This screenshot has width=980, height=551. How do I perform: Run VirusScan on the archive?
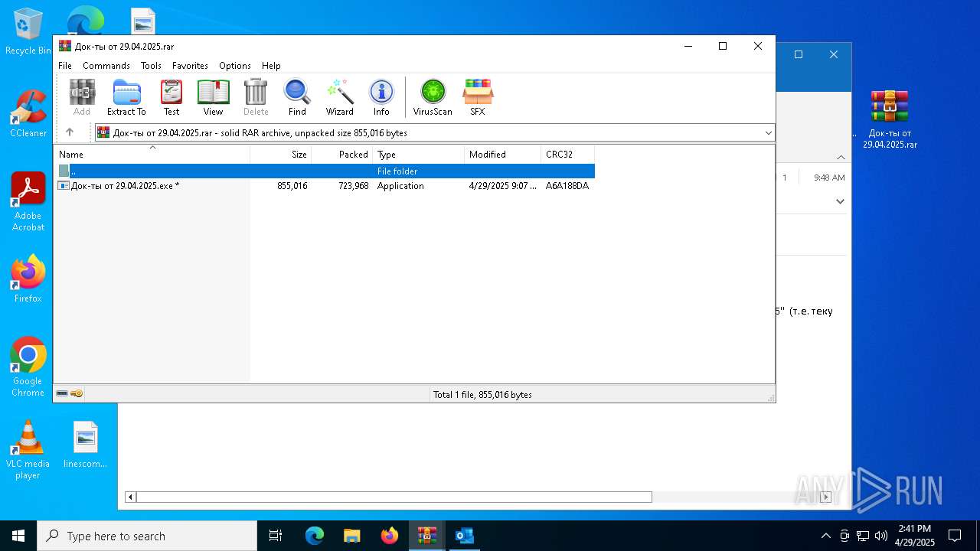pos(433,97)
